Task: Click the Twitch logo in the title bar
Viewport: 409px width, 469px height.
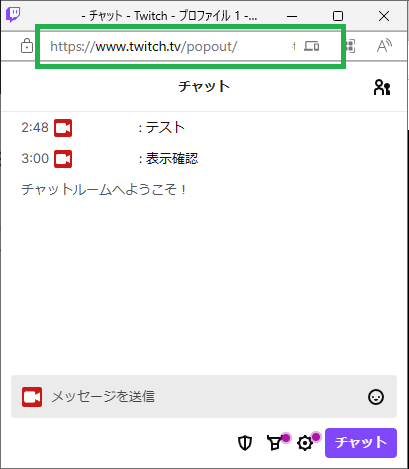Action: 13,15
